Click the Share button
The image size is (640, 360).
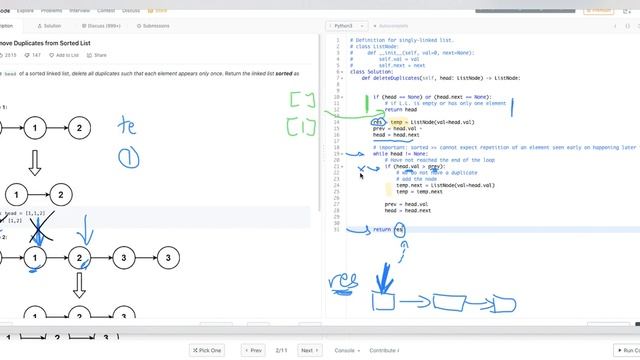[97, 55]
